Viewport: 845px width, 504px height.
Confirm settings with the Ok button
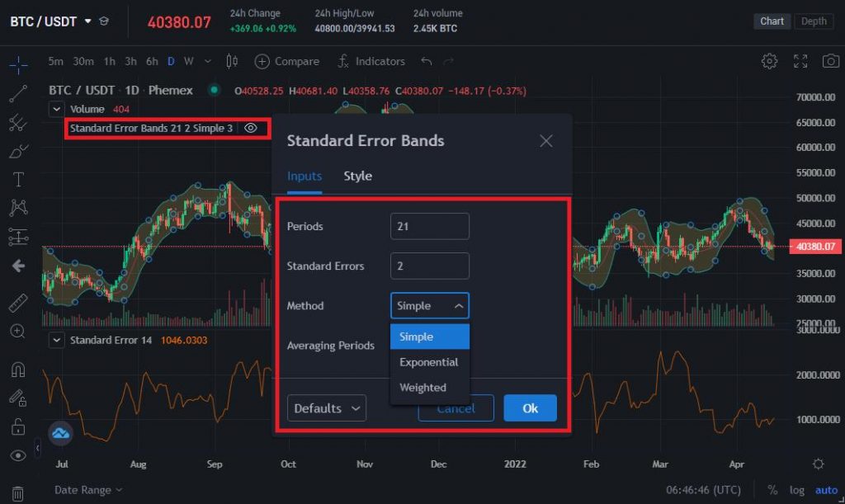(x=530, y=407)
